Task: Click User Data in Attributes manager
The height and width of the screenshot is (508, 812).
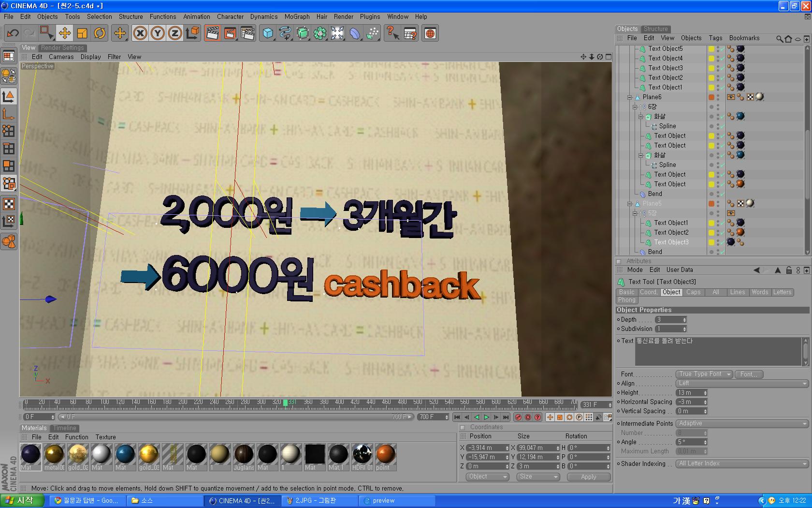Action: click(x=679, y=270)
